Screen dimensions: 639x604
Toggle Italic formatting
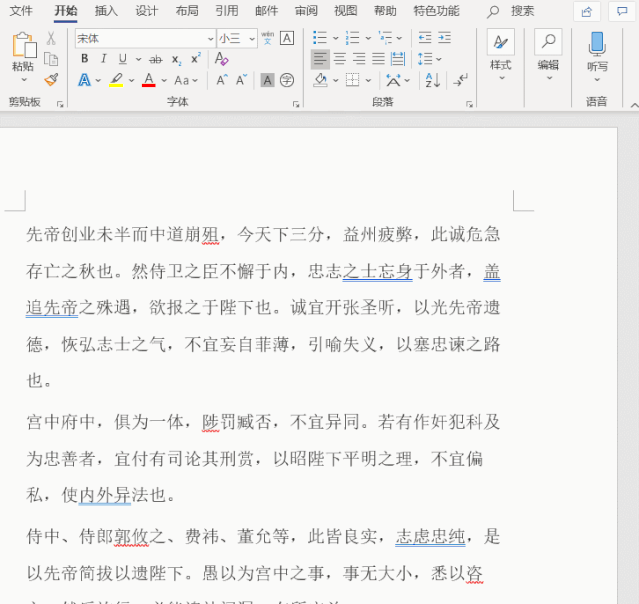click(x=103, y=59)
